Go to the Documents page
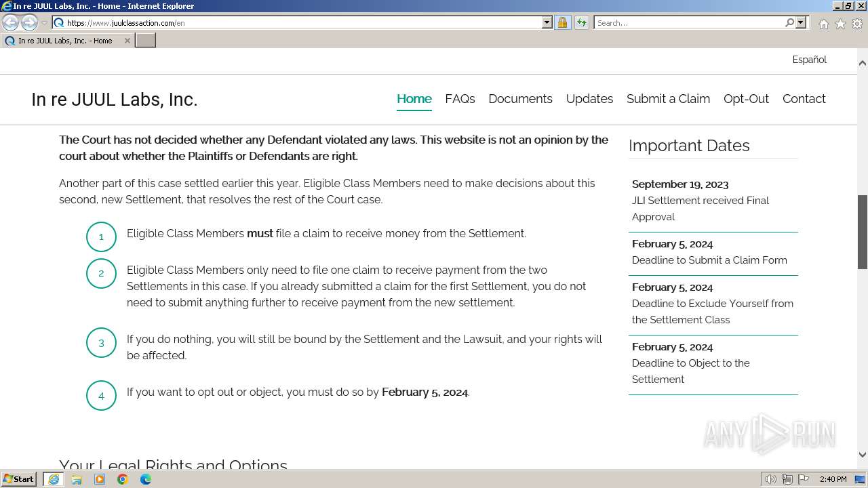The image size is (868, 488). (x=520, y=98)
